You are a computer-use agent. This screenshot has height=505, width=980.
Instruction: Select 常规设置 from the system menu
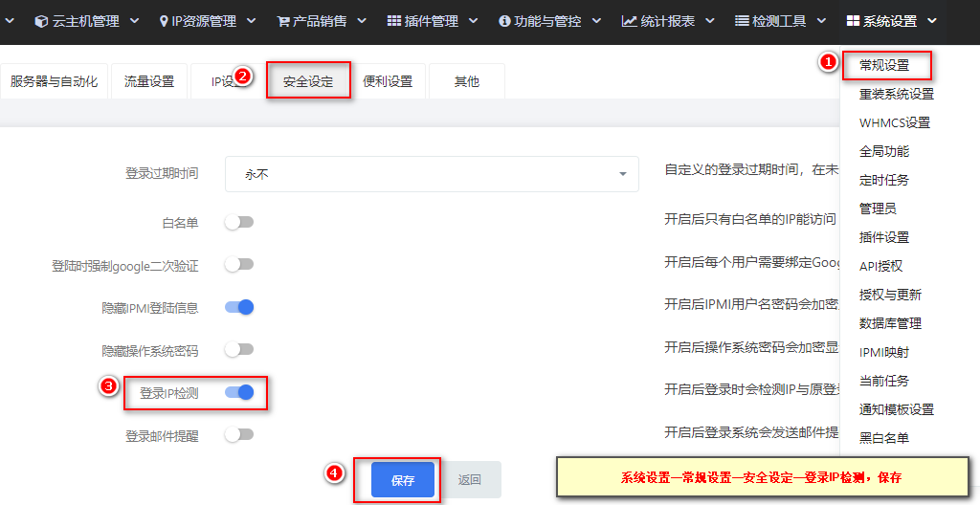pyautogui.click(x=884, y=65)
